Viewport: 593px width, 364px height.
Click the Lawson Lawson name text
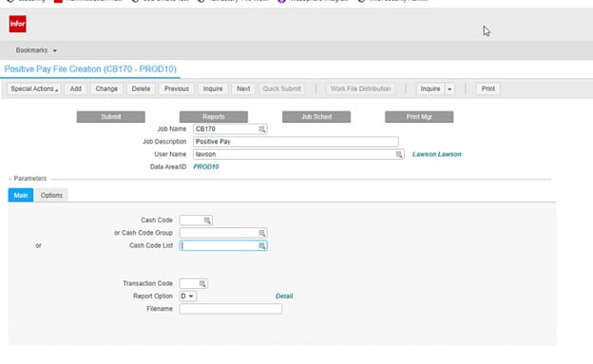(437, 154)
